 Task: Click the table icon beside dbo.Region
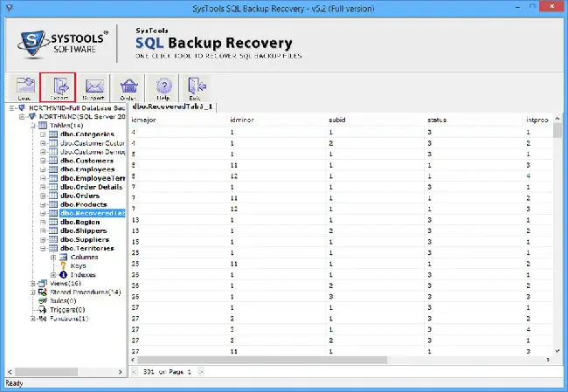pos(53,222)
